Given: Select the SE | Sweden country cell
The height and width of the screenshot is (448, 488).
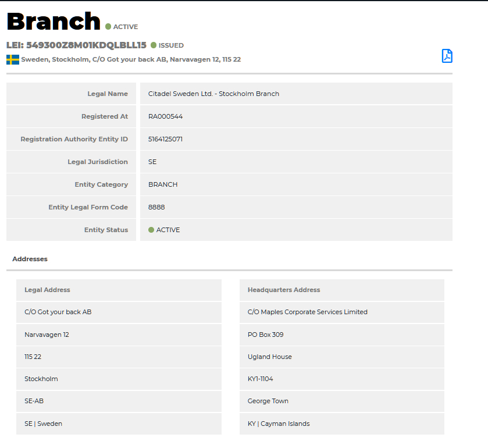Looking at the screenshot, I should tap(119, 424).
